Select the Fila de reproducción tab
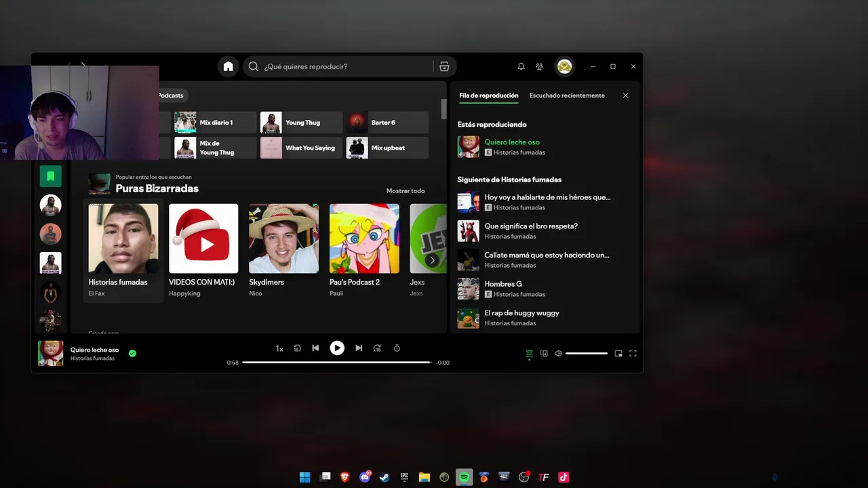 488,96
